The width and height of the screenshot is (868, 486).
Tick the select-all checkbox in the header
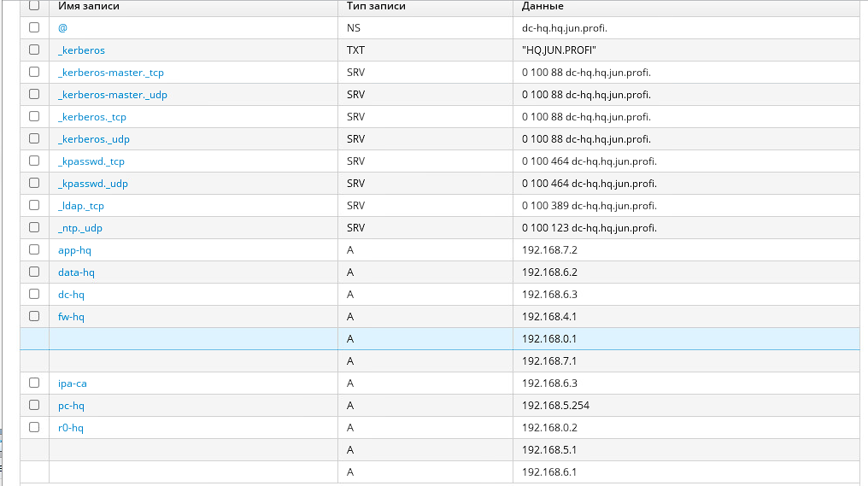coord(34,6)
